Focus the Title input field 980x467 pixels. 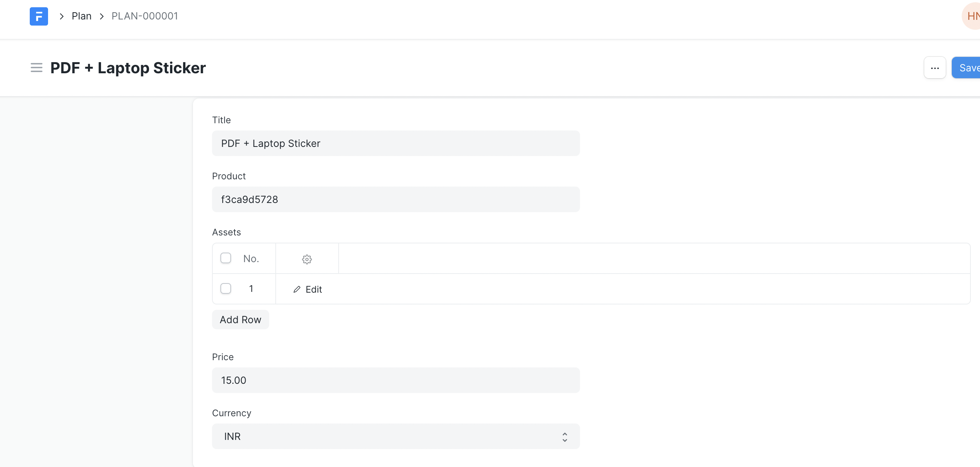click(396, 143)
